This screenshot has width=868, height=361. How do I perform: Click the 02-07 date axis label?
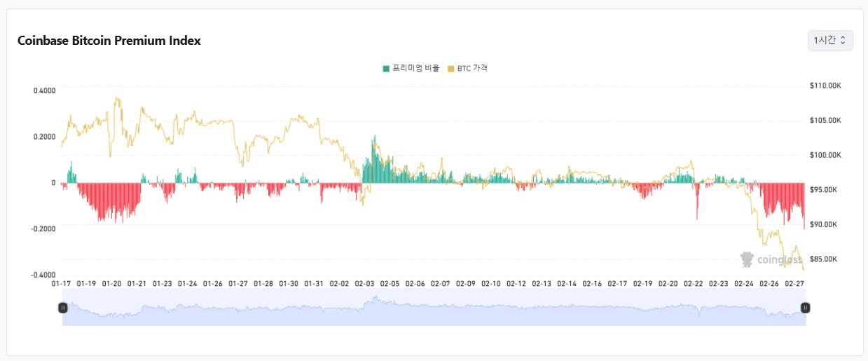pyautogui.click(x=441, y=284)
